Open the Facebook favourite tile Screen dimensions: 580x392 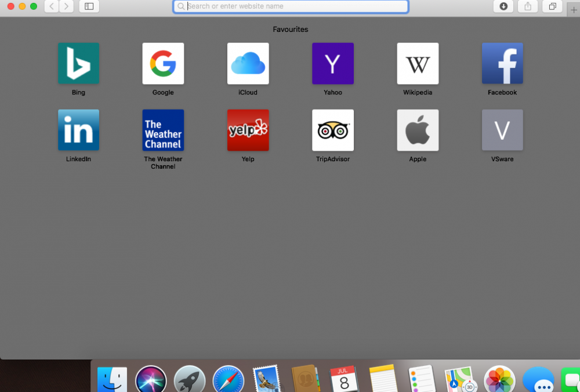click(x=502, y=63)
